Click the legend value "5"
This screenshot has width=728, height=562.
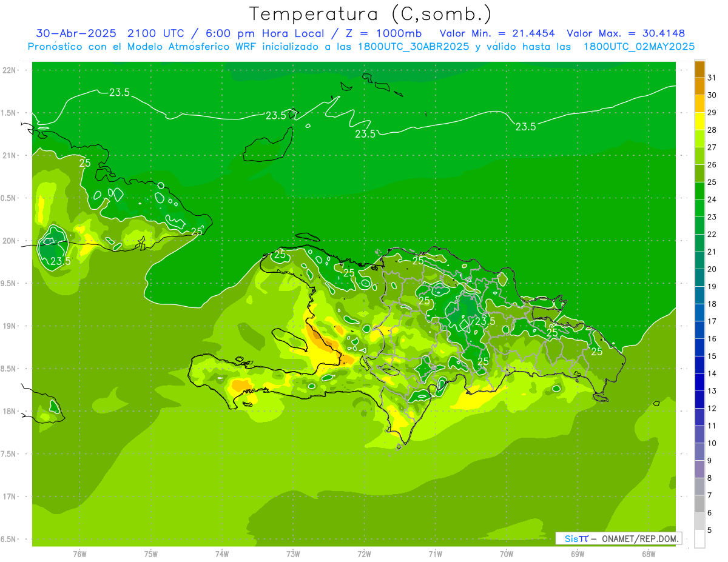click(710, 530)
